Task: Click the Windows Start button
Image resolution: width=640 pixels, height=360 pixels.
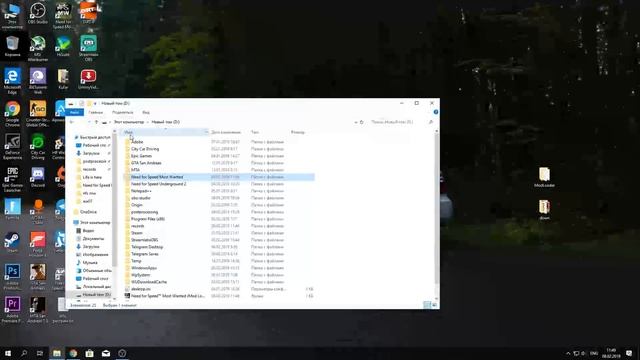Action: 8,353
